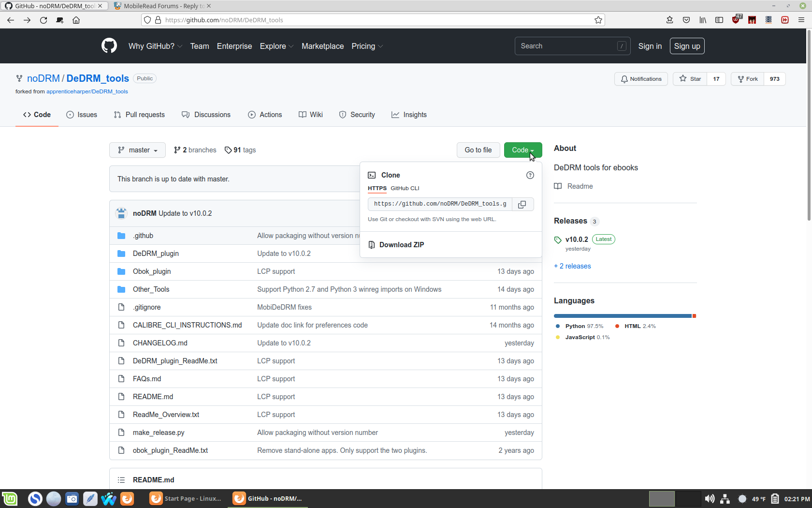Open the clipboard tray icon
The height and width of the screenshot is (508, 812).
(x=775, y=499)
